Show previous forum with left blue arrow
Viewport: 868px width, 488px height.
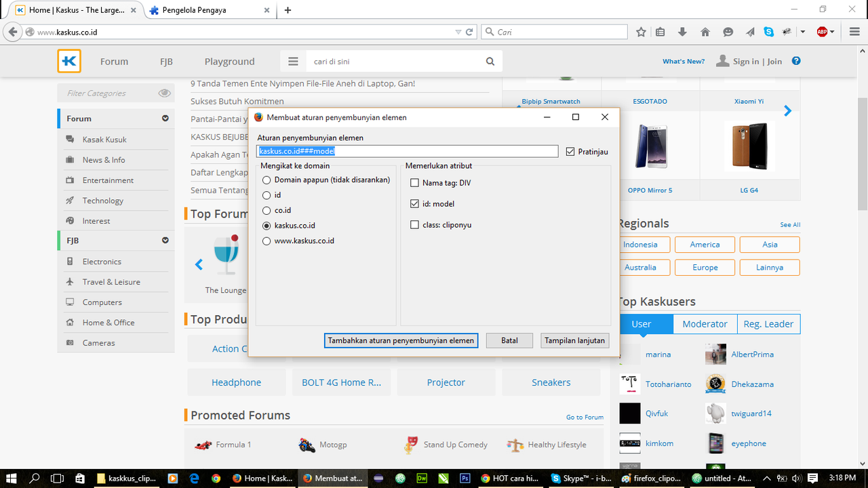(199, 264)
